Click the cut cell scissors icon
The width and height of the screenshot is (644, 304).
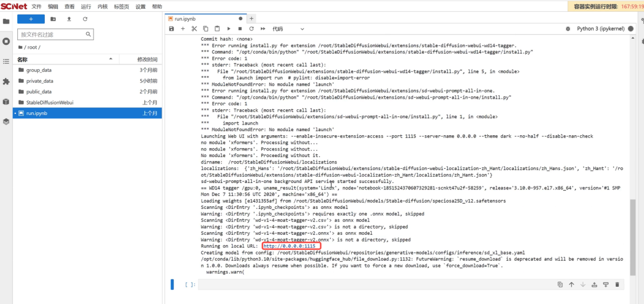pos(194,29)
